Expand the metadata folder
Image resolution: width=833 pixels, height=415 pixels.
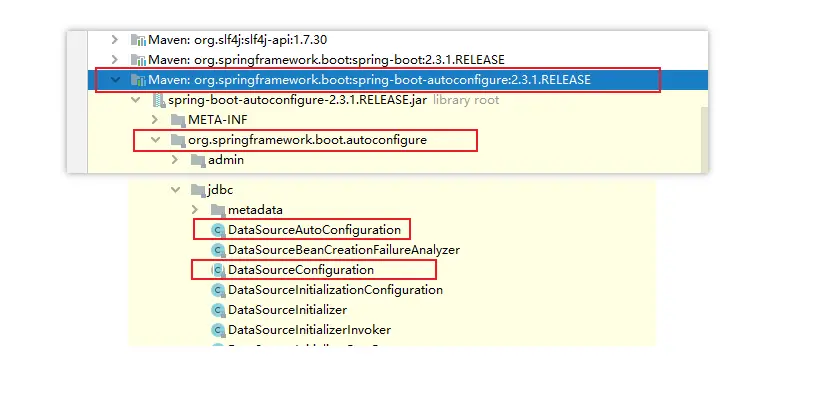[x=195, y=210]
